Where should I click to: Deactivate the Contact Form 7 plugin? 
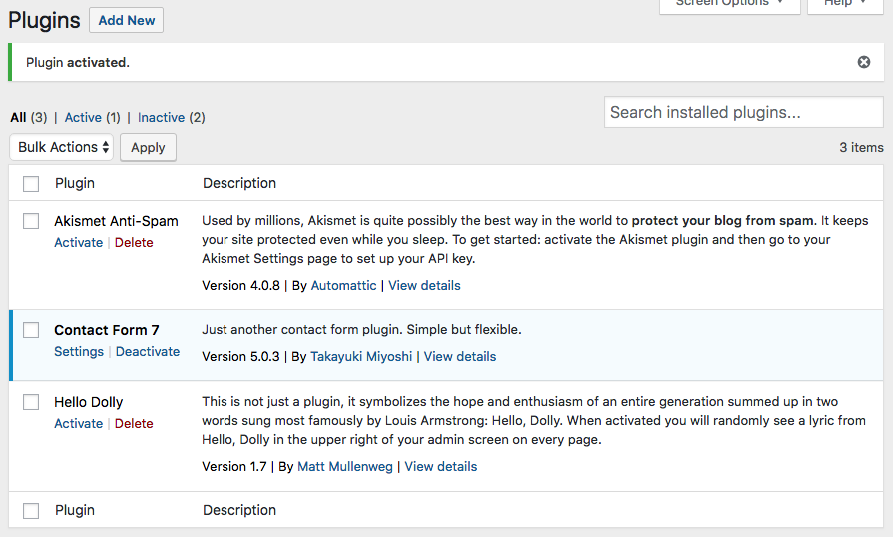tap(148, 351)
